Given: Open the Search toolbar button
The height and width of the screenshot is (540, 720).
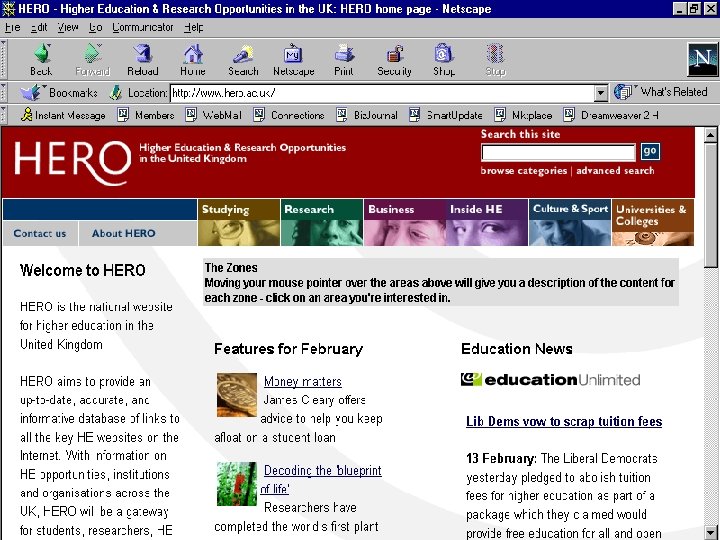Looking at the screenshot, I should [243, 59].
